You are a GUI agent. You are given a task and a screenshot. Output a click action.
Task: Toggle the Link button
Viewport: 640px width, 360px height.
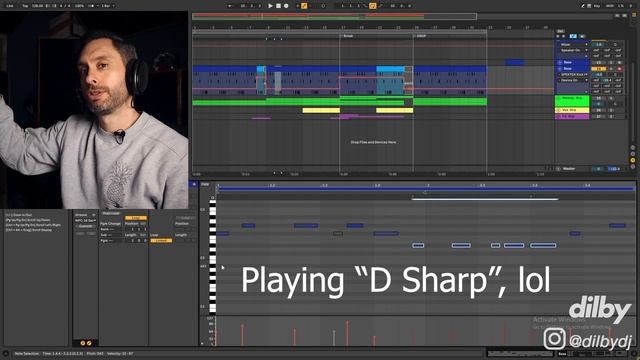(x=10, y=6)
